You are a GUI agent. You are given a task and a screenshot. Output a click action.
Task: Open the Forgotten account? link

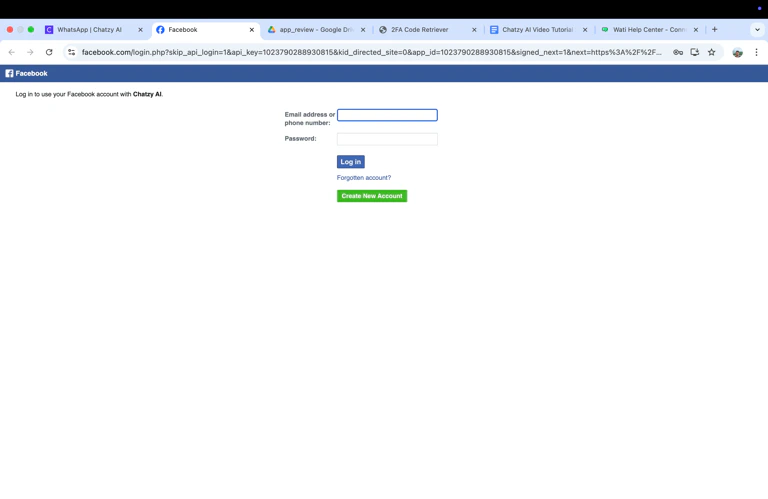pyautogui.click(x=364, y=178)
